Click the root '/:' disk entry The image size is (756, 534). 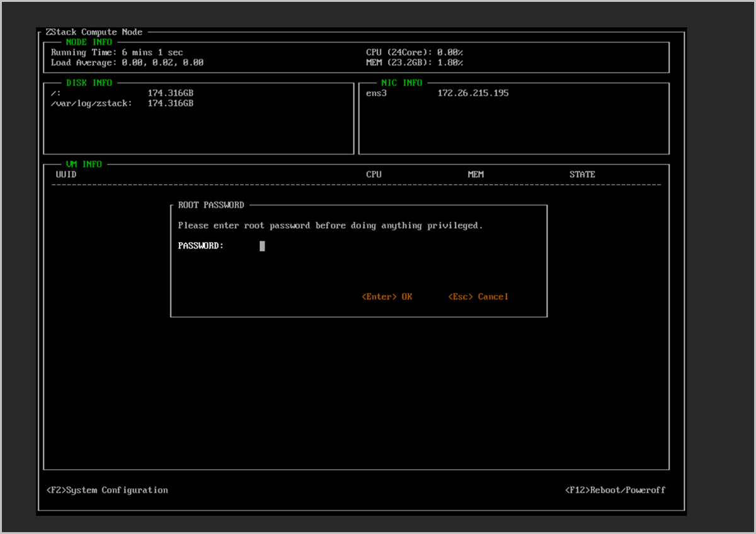coord(56,93)
